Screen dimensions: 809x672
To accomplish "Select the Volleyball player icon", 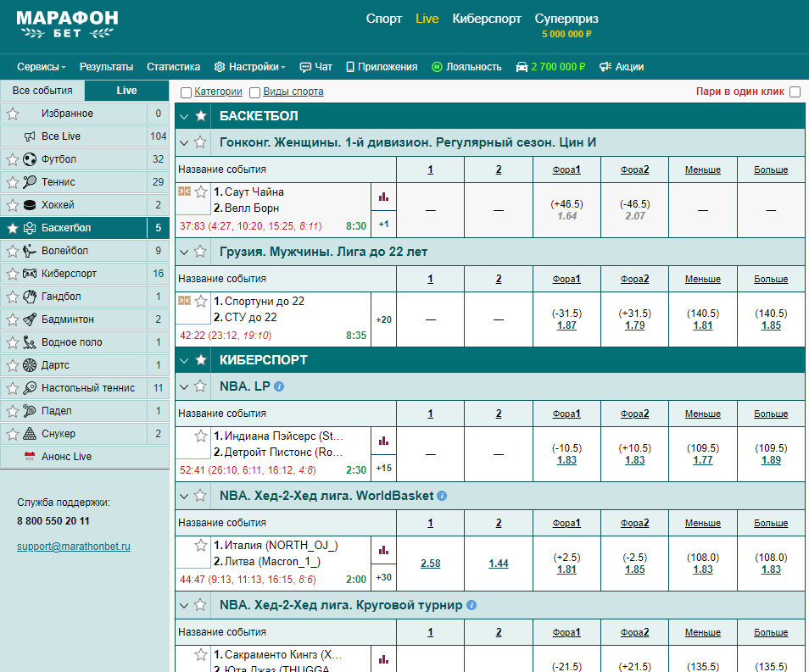I will (x=30, y=251).
